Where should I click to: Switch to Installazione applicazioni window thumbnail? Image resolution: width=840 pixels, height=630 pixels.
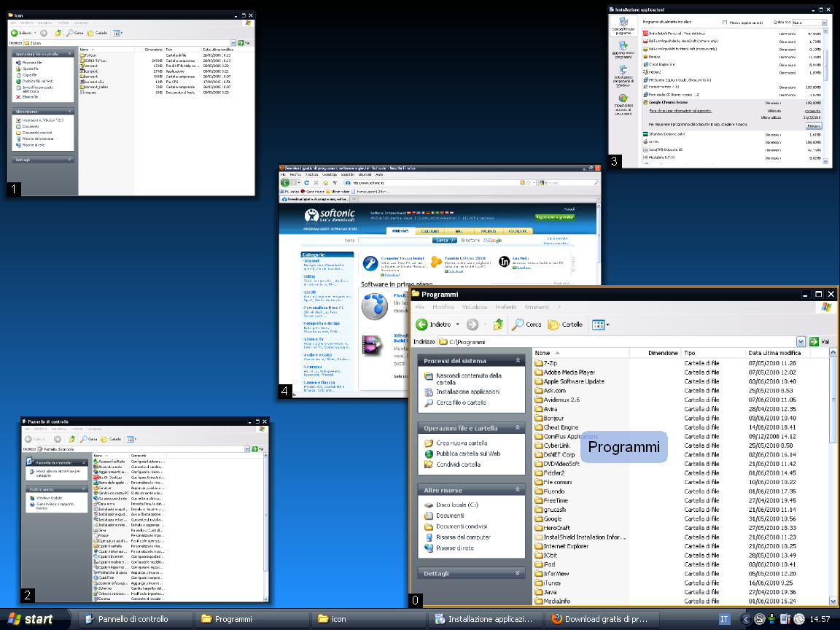point(720,87)
